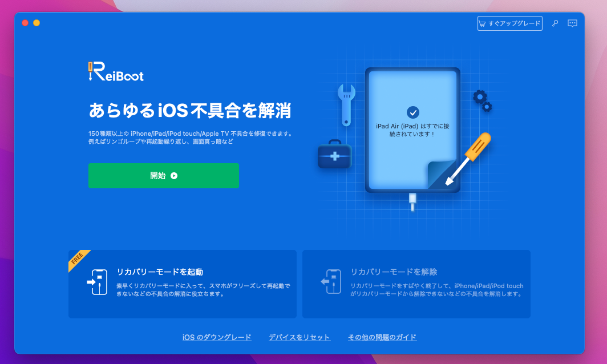The width and height of the screenshot is (607, 364).
Task: Open the その他の問題のガイド link
Action: coord(382,337)
